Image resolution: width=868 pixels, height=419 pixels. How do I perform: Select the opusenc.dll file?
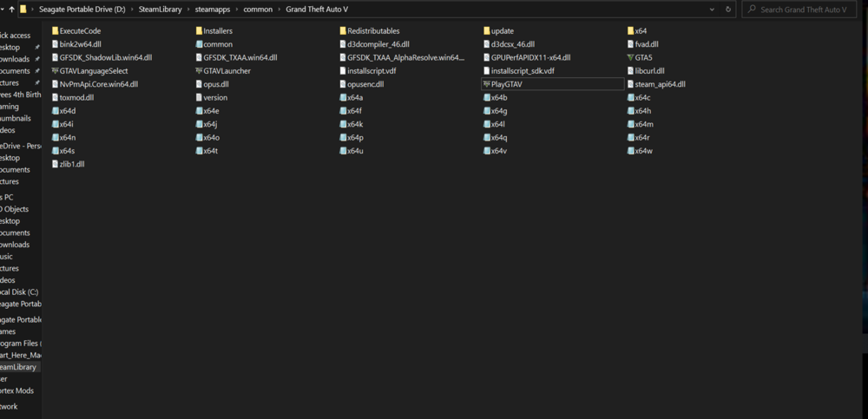[361, 84]
